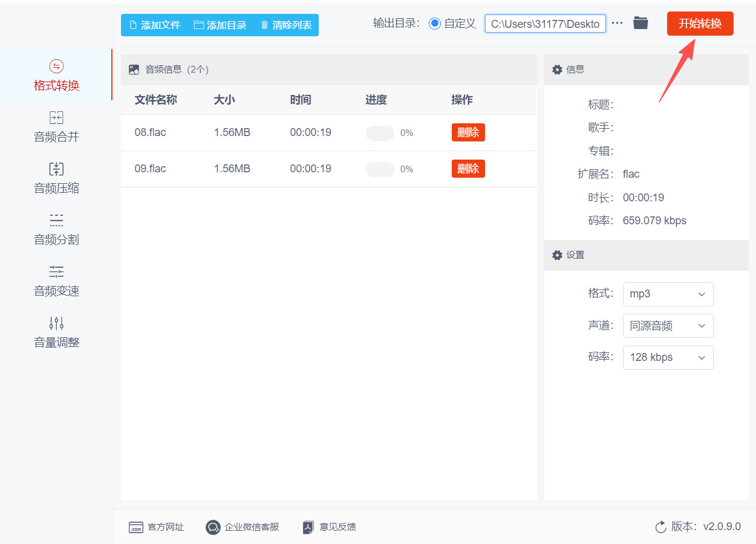Go to 音频分割 audio split
This screenshot has height=544, width=756.
(56, 229)
